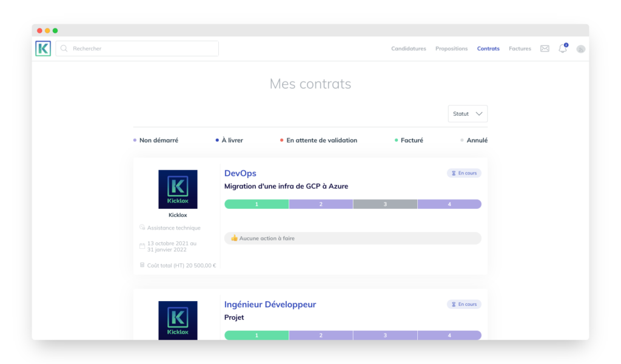Click the Kicklox company name under the logo

click(x=178, y=215)
